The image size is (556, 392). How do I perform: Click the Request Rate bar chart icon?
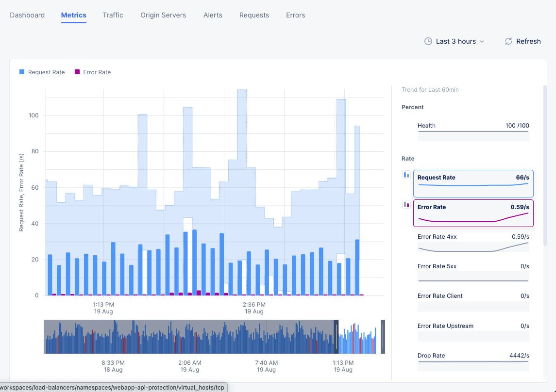pyautogui.click(x=406, y=175)
